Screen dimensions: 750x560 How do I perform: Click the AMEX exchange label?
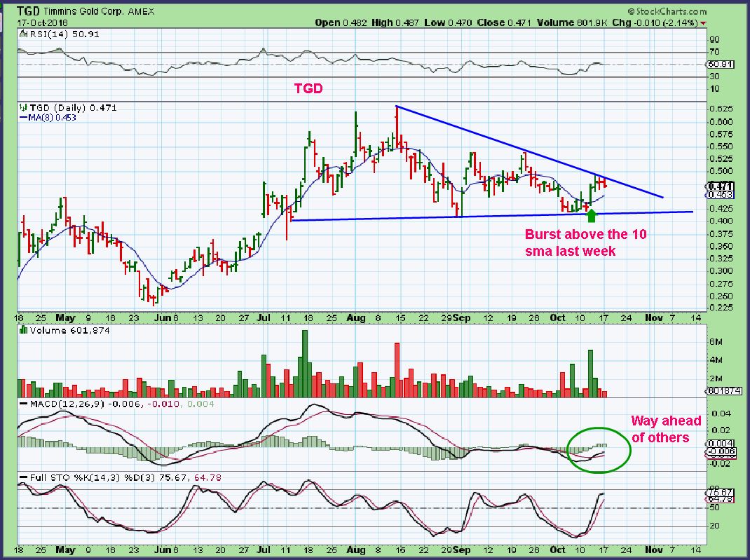pos(141,11)
